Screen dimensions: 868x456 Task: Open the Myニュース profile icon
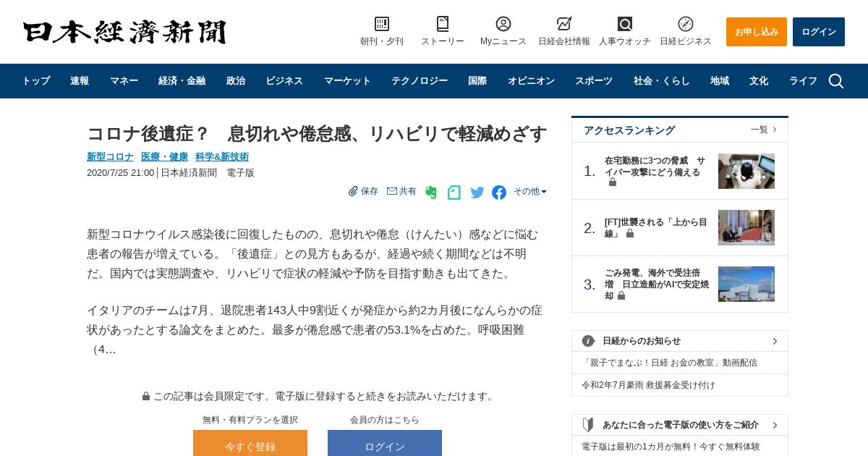click(503, 24)
